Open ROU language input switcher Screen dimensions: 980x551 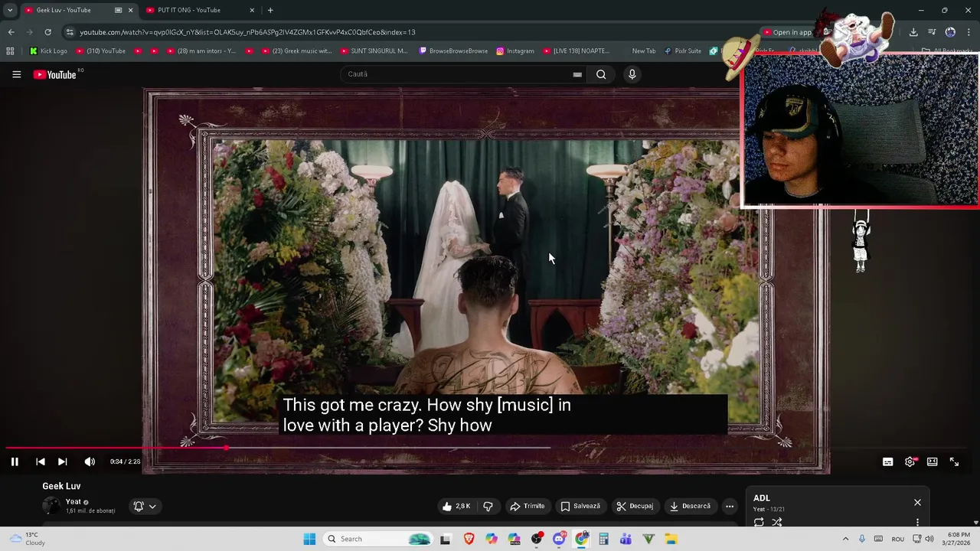click(x=898, y=539)
